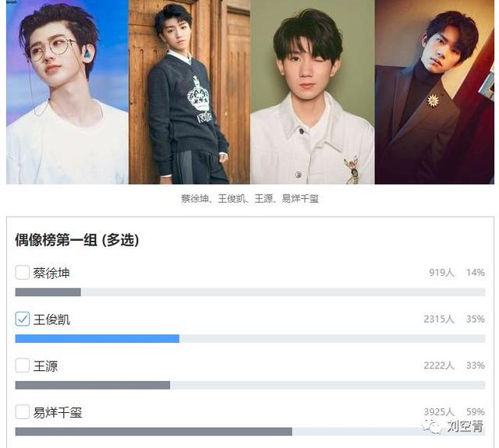Click the poll title 偶像榜第一组 (多选)
499x448 pixels.
click(77, 240)
